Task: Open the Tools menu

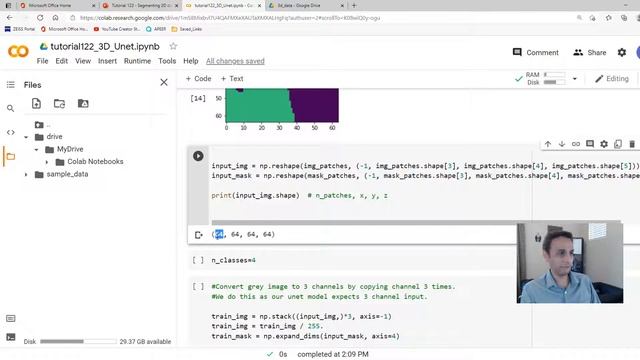Action: pos(167,61)
